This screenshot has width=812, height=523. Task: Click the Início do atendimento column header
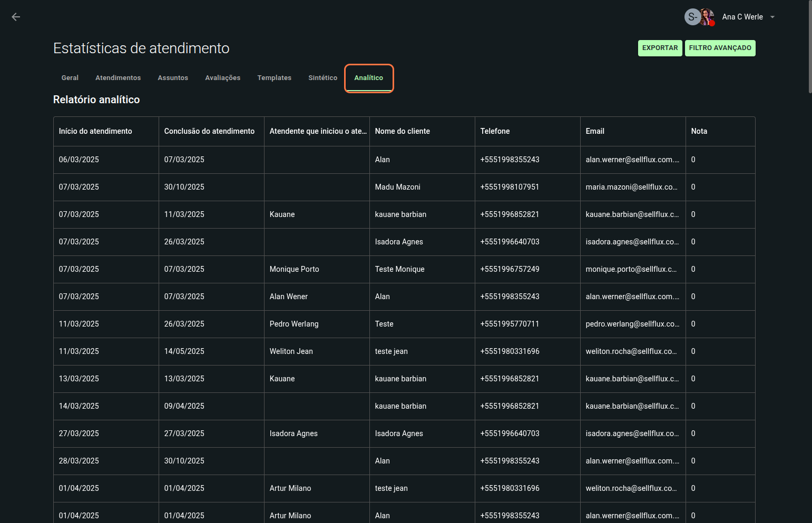[95, 131]
